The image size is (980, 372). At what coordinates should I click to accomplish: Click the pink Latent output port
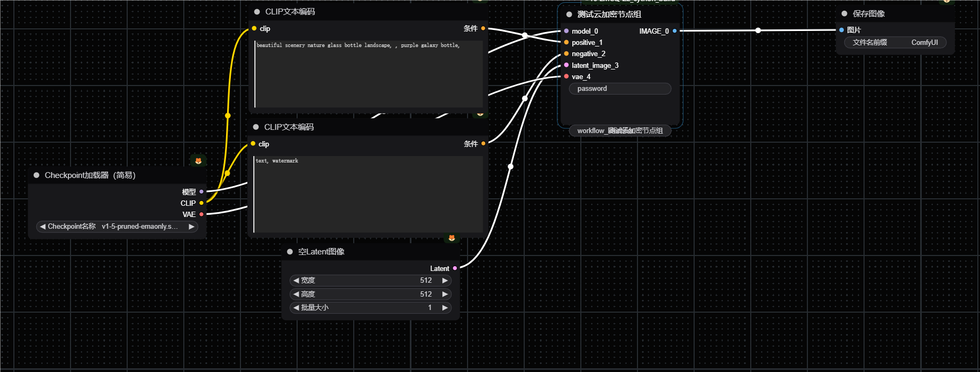[x=455, y=268]
